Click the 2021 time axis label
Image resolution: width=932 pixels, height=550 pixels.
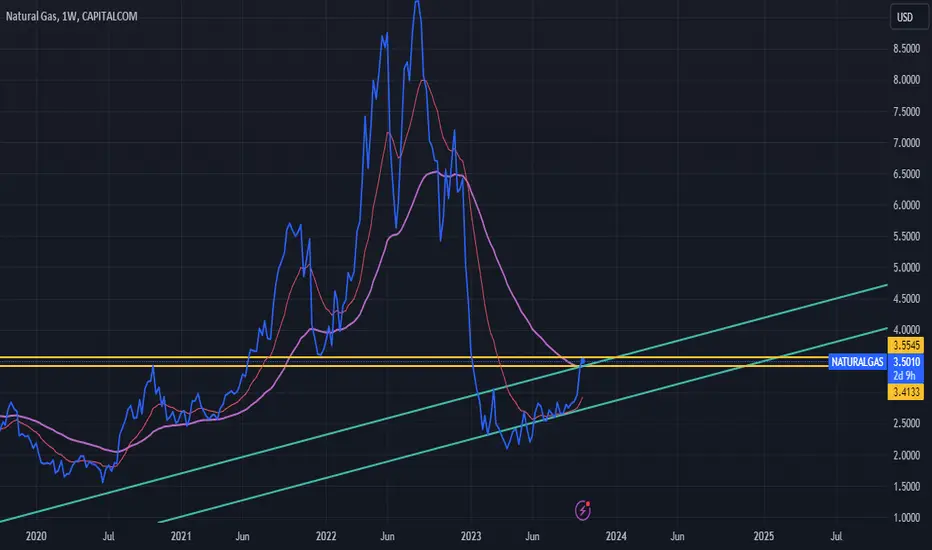pos(181,536)
